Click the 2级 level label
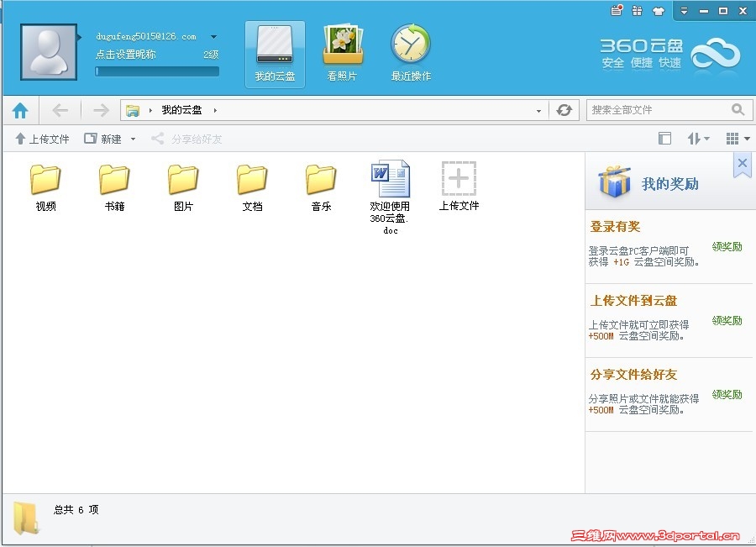The image size is (756, 547). (211, 55)
